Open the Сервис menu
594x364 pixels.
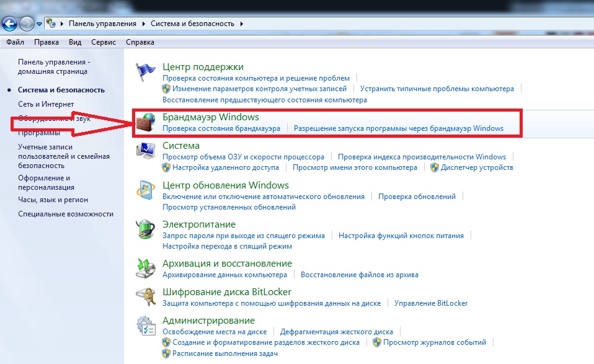[104, 42]
